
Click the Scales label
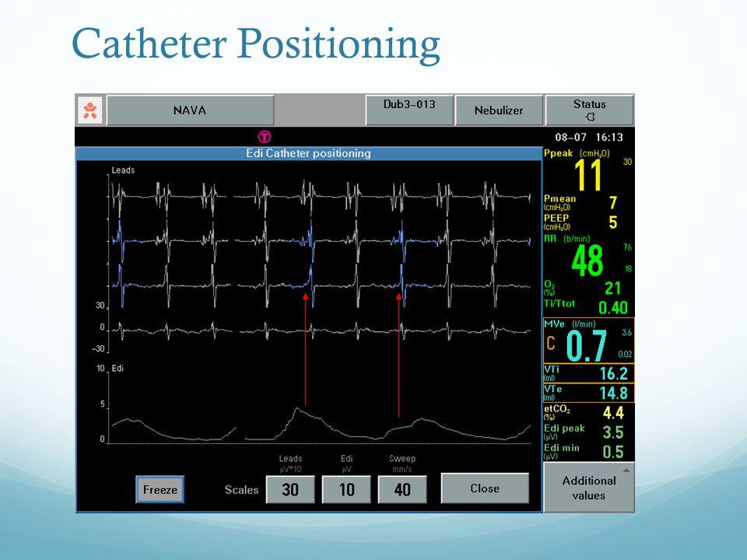click(x=241, y=490)
